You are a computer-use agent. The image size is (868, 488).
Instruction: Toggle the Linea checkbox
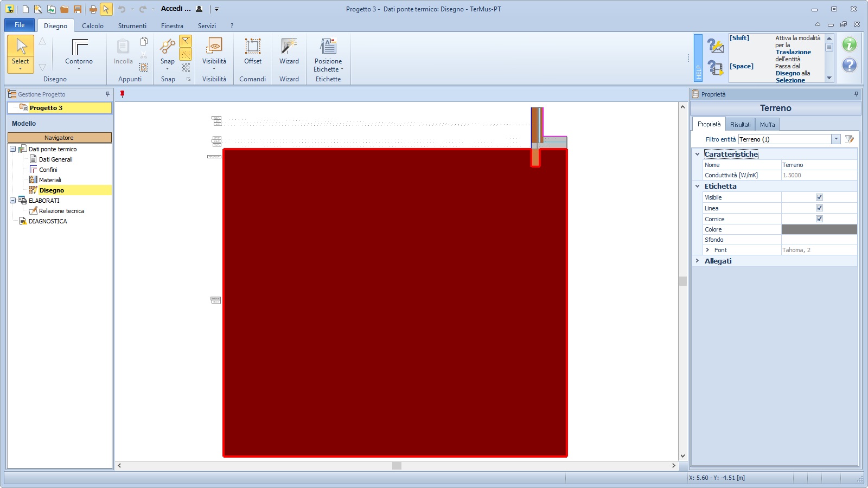click(x=819, y=208)
